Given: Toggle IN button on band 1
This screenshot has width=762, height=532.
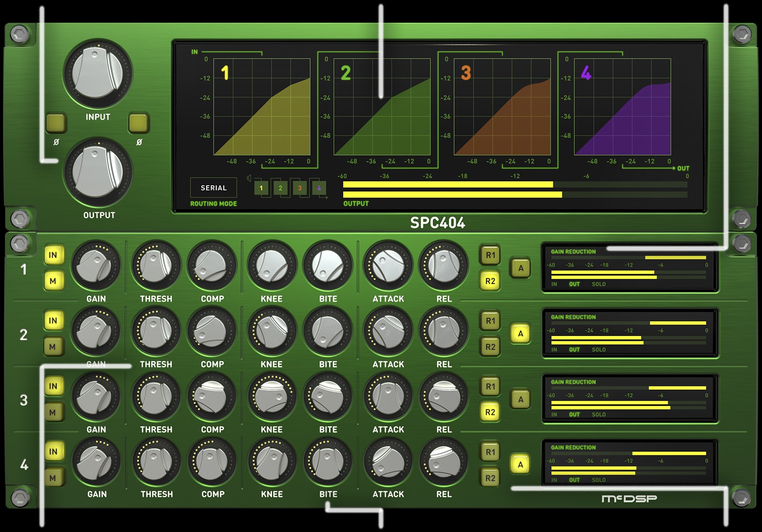Looking at the screenshot, I should (53, 255).
